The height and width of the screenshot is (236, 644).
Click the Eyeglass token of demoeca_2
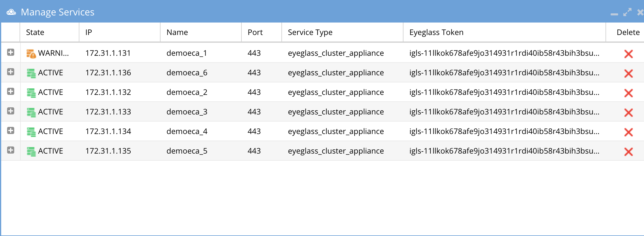pyautogui.click(x=504, y=92)
